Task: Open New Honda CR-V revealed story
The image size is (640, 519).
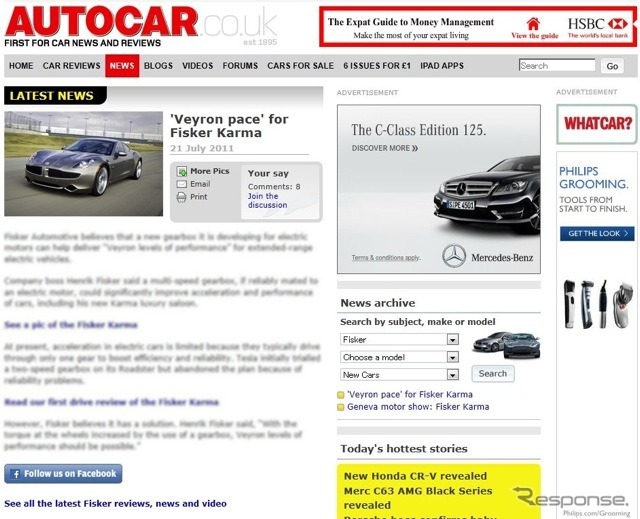Action: coord(415,476)
